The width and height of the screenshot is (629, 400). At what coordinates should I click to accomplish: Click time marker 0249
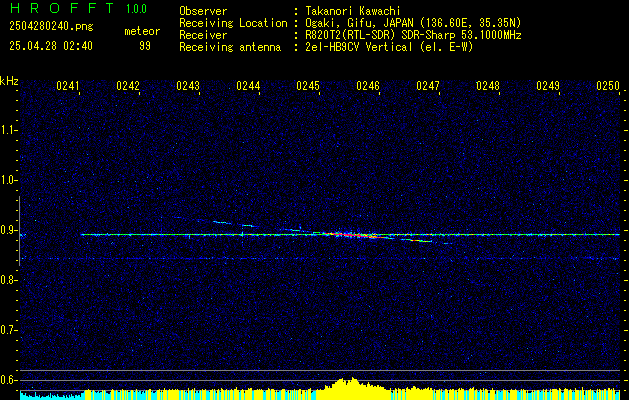pos(548,86)
